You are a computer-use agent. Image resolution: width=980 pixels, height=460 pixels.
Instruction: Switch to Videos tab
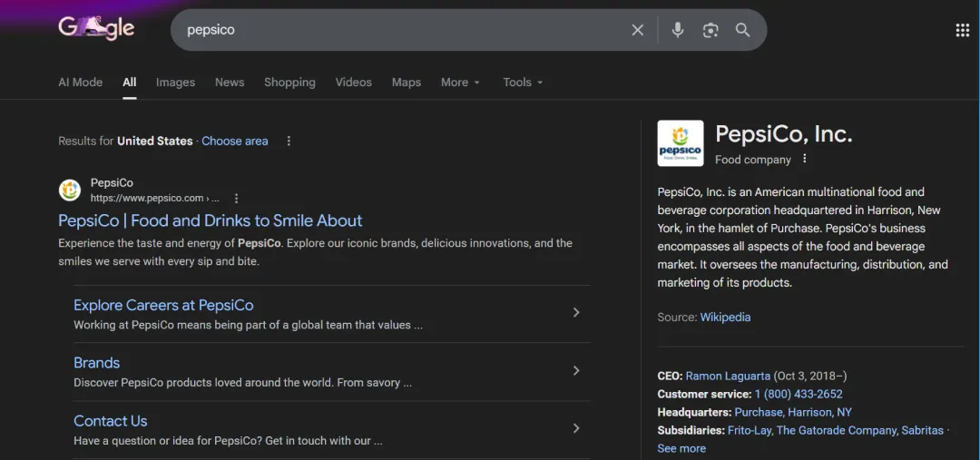354,83
